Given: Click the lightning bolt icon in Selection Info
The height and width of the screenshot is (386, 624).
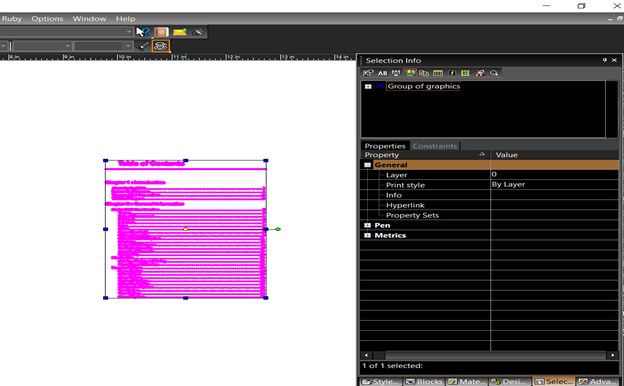Looking at the screenshot, I should click(452, 73).
